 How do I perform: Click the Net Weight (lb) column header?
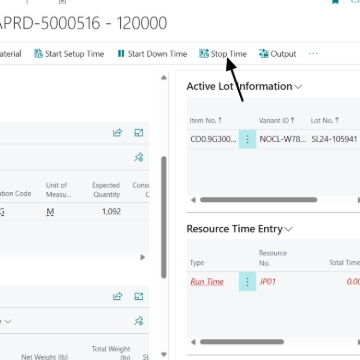click(x=45, y=357)
